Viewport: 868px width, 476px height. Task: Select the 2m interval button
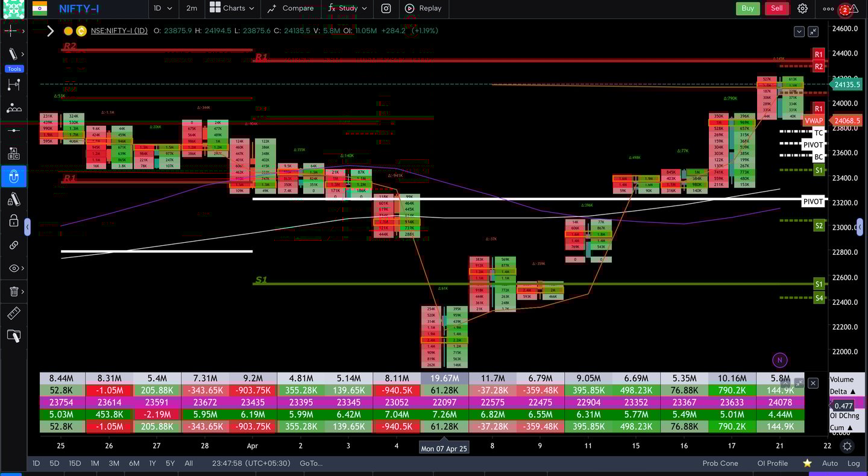191,8
